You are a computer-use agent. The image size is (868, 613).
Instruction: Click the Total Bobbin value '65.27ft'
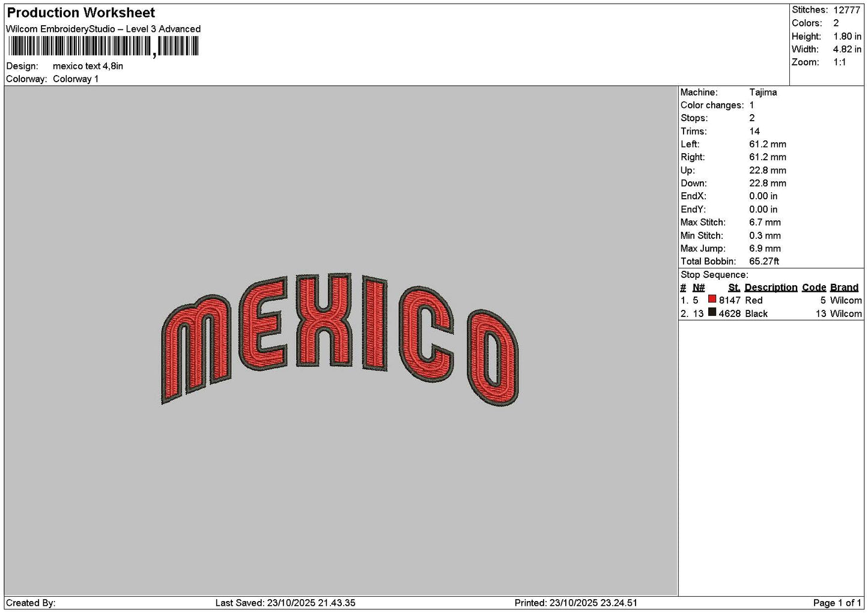(764, 261)
